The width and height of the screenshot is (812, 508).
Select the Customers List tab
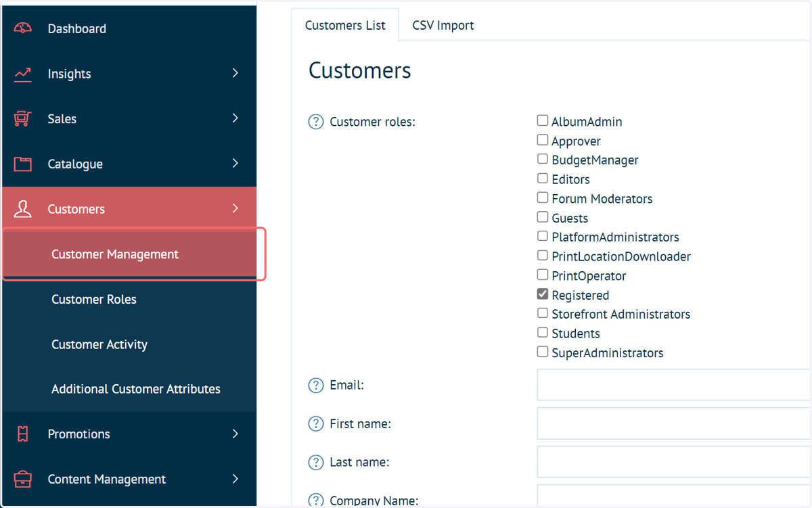point(345,25)
